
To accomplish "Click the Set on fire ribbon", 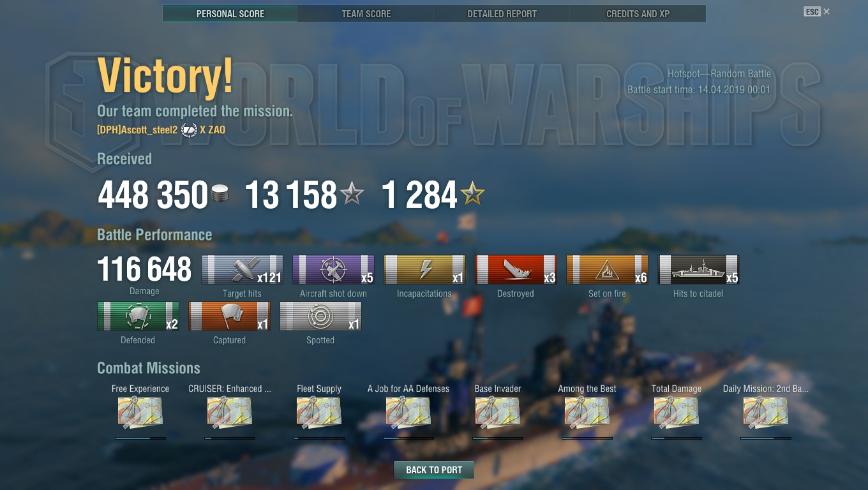I will click(607, 270).
